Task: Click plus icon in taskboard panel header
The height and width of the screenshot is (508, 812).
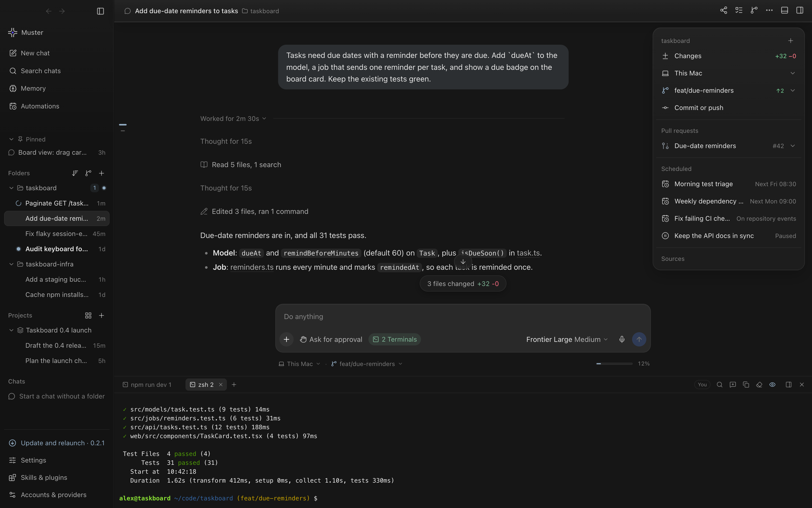Action: pos(790,41)
